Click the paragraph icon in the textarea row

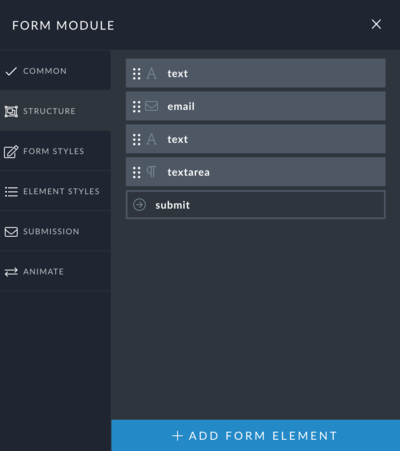click(x=151, y=172)
